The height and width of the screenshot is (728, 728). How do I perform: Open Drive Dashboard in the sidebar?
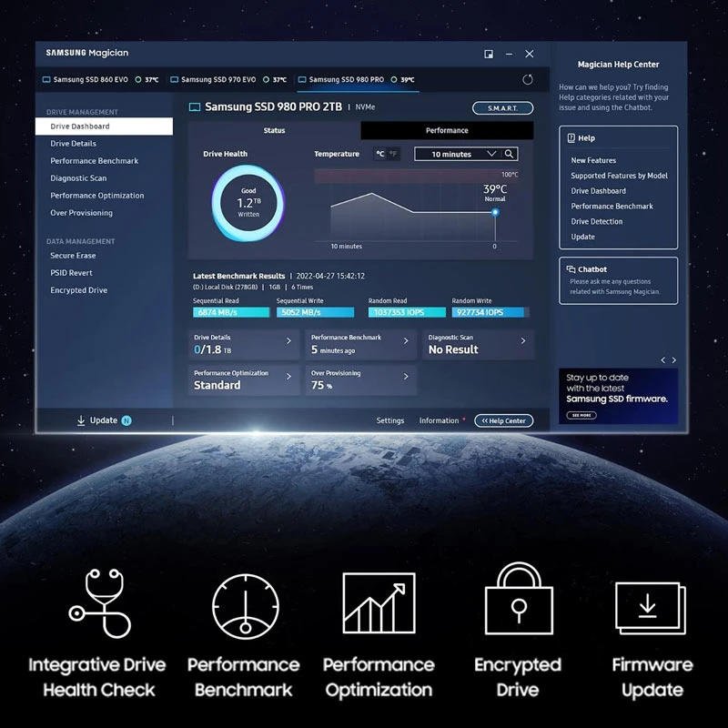(104, 126)
